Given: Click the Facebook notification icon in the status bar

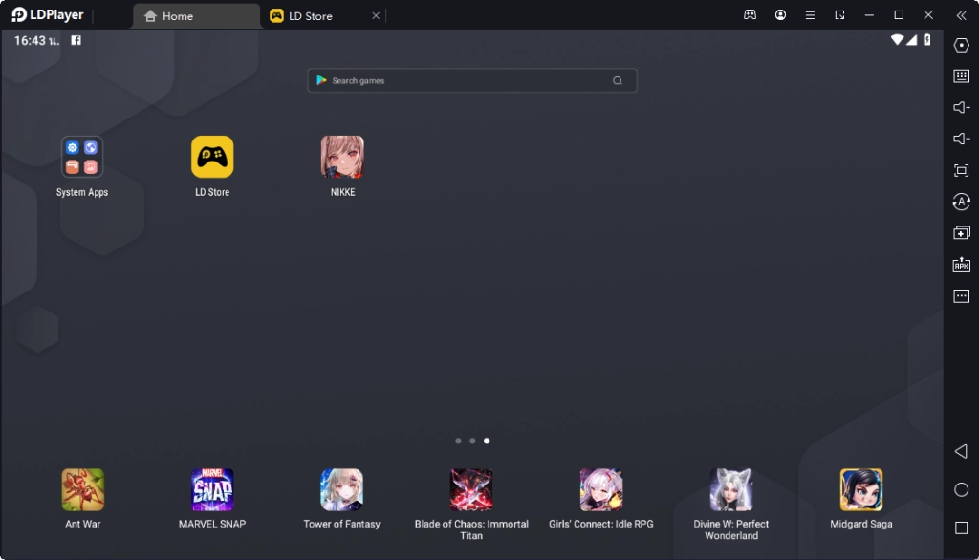Looking at the screenshot, I should tap(76, 40).
